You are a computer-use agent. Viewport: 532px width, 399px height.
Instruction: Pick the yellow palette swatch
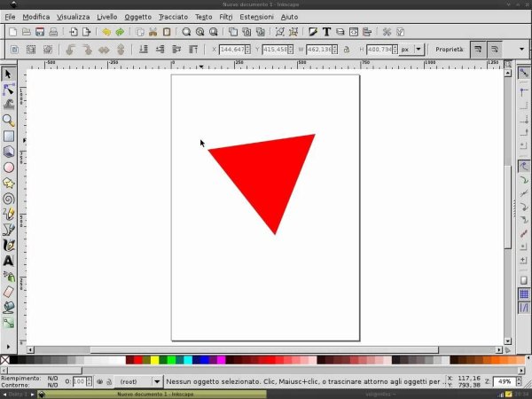click(154, 360)
